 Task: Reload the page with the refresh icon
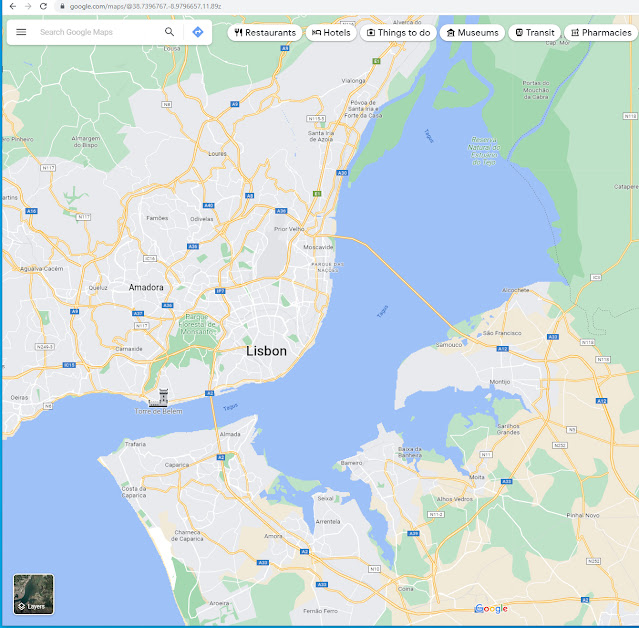[x=43, y=7]
